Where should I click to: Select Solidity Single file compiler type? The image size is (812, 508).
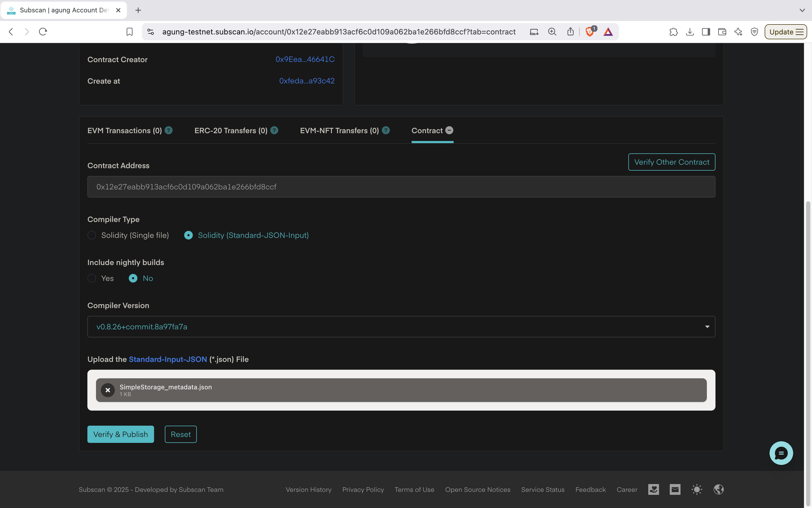click(91, 235)
